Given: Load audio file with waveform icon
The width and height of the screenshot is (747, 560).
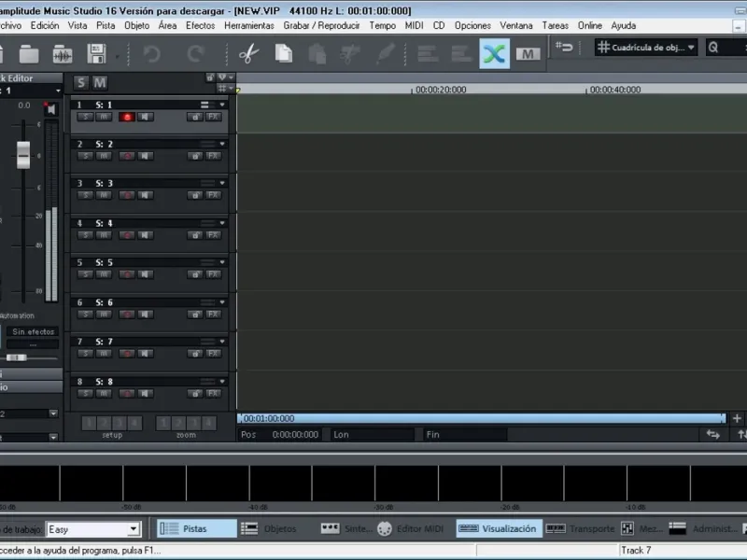Looking at the screenshot, I should click(x=62, y=54).
